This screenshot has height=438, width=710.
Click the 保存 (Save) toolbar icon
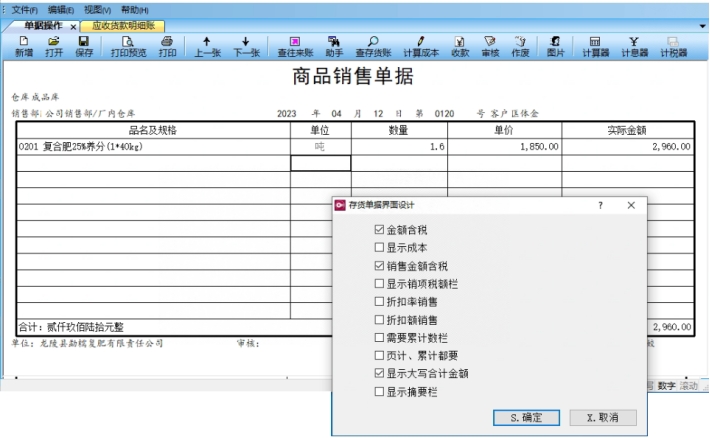click(x=84, y=46)
